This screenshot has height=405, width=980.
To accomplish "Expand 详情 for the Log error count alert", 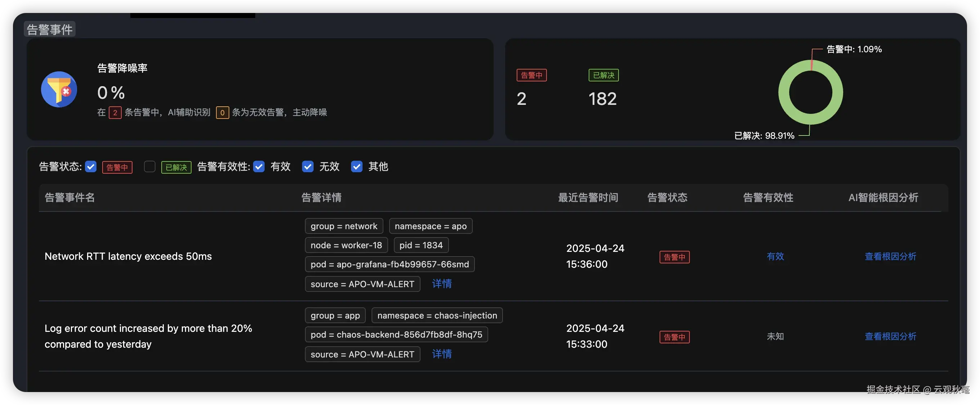I will pyautogui.click(x=442, y=354).
